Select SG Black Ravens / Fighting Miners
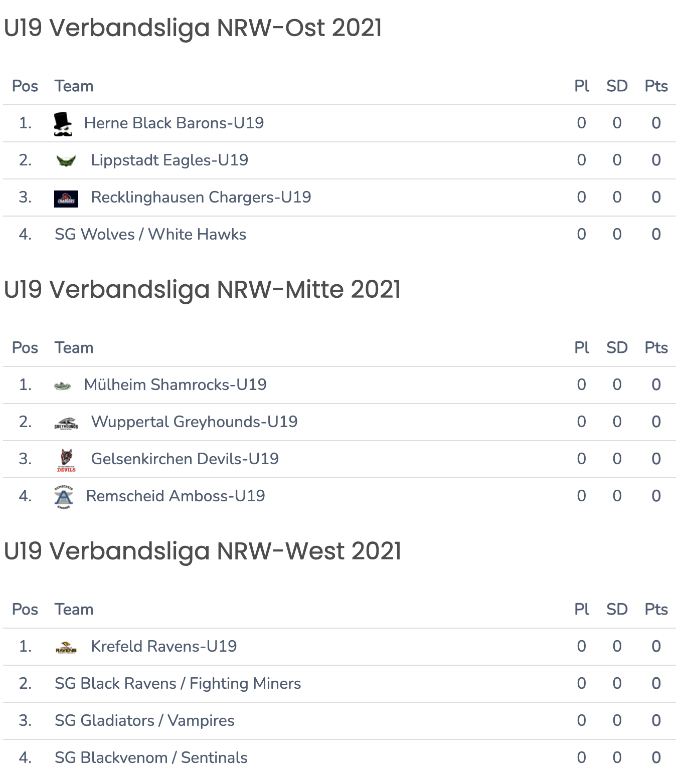Viewport: 680px width, 784px height. 178,683
